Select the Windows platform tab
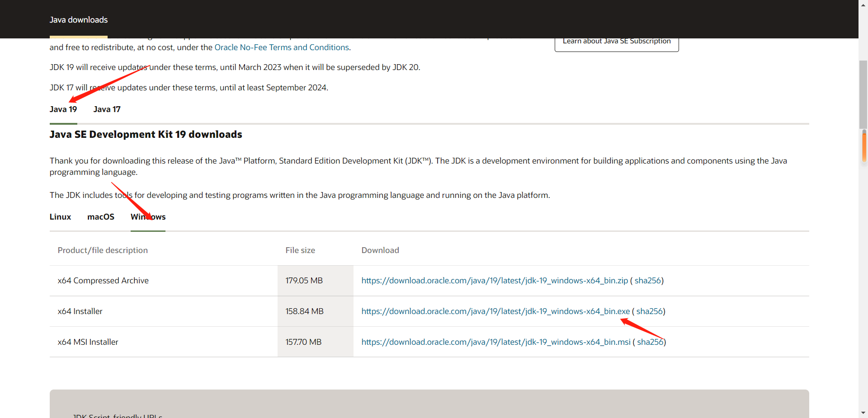Image resolution: width=868 pixels, height=418 pixels. point(148,217)
